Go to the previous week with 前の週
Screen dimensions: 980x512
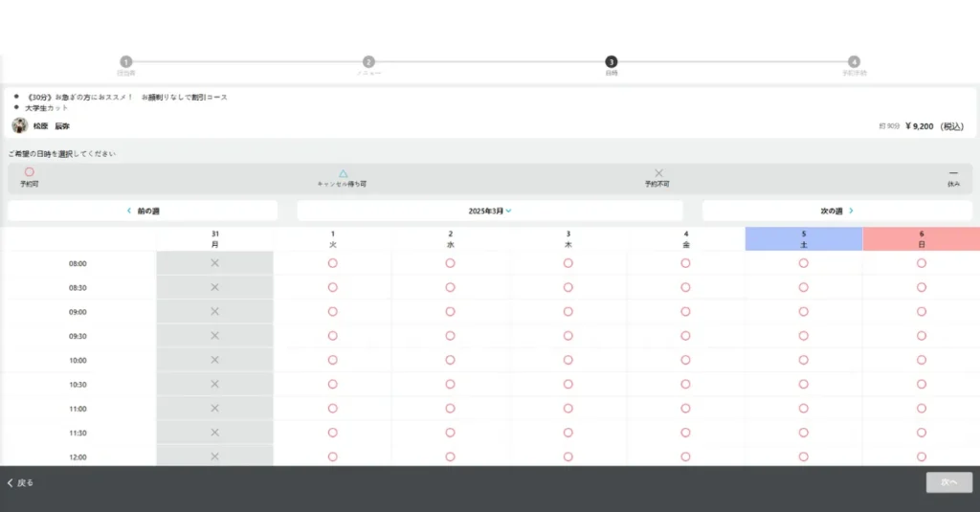pos(143,211)
